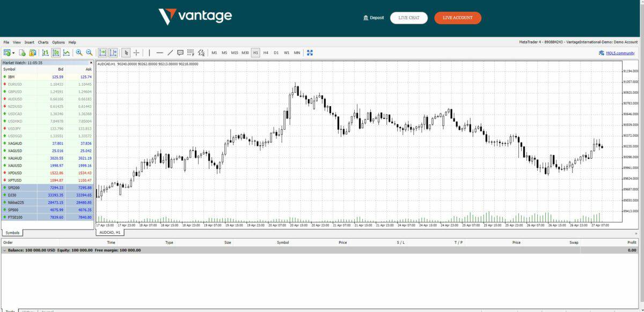Collapse the Balance summary row
This screenshot has height=312, width=644.
coord(4,250)
